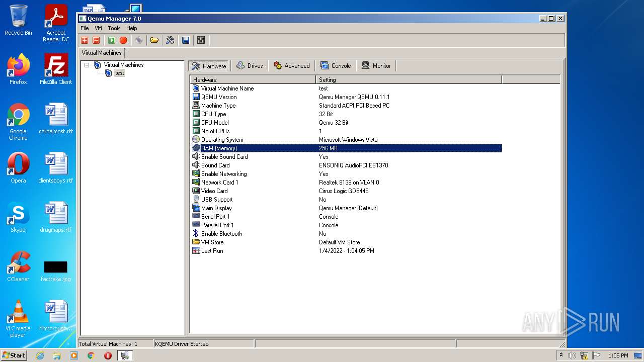Screen dimensions: 644x362
Task: Open the File menu
Action: 85,28
